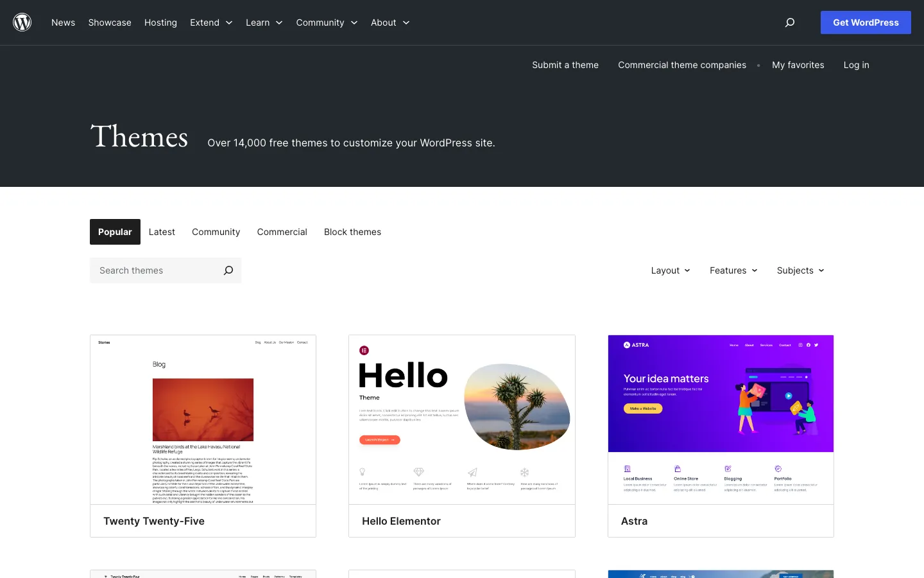Click the Twenty Twenty-Five theme title

tap(154, 521)
